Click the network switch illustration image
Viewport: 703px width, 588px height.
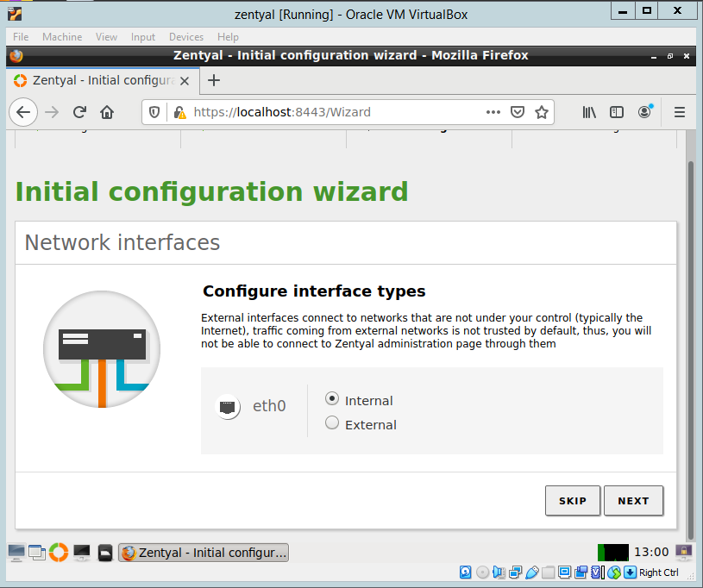pos(102,349)
